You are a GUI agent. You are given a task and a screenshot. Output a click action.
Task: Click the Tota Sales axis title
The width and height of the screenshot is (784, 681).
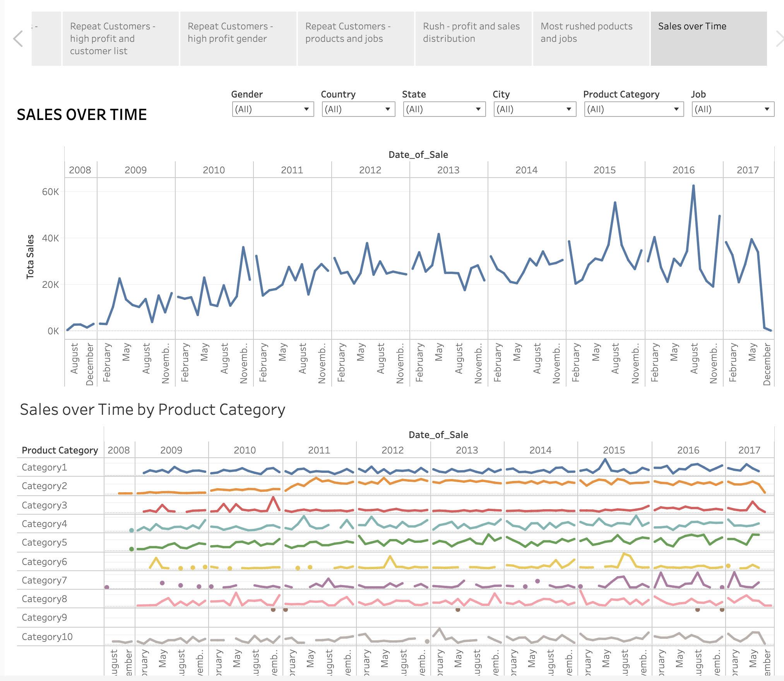[x=30, y=257]
